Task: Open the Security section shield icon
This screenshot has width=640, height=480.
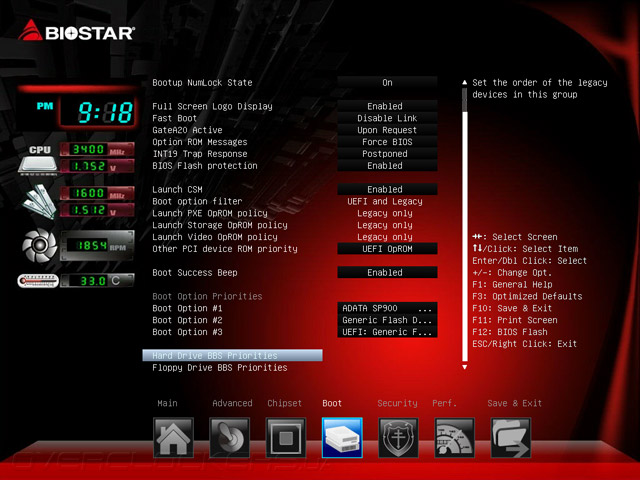Action: 398,437
